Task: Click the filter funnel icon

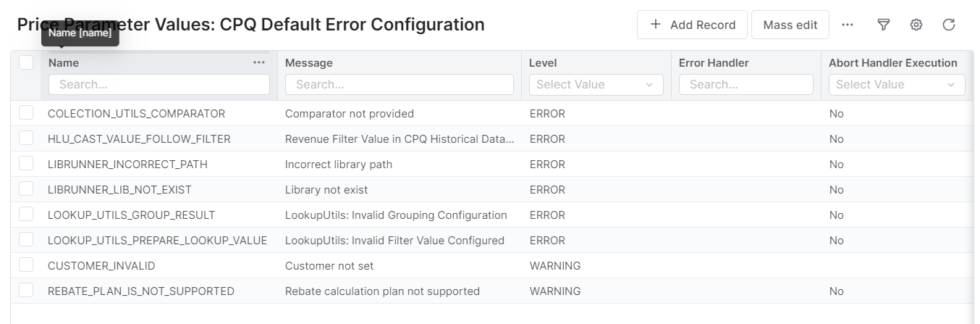Action: pyautogui.click(x=883, y=25)
